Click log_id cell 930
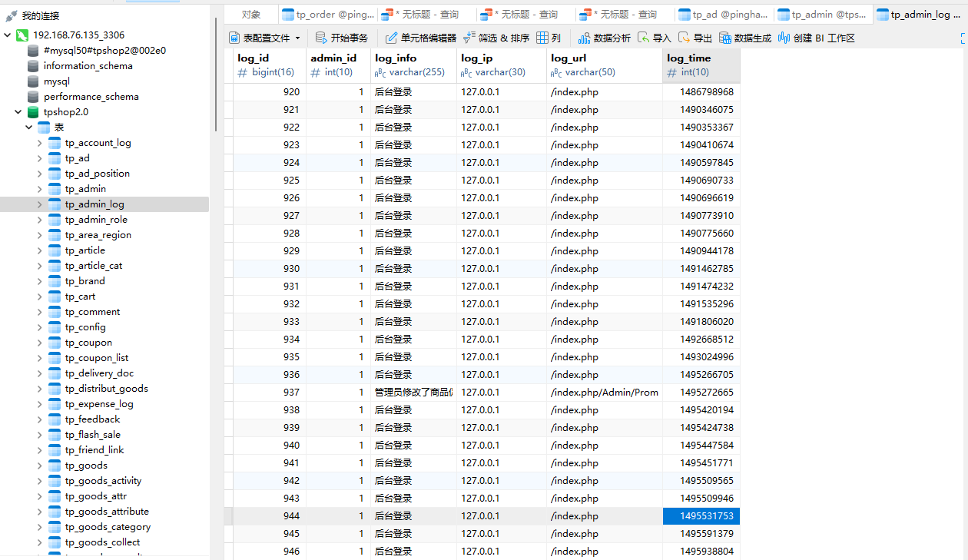Screen dimensions: 968x560 pyautogui.click(x=270, y=269)
